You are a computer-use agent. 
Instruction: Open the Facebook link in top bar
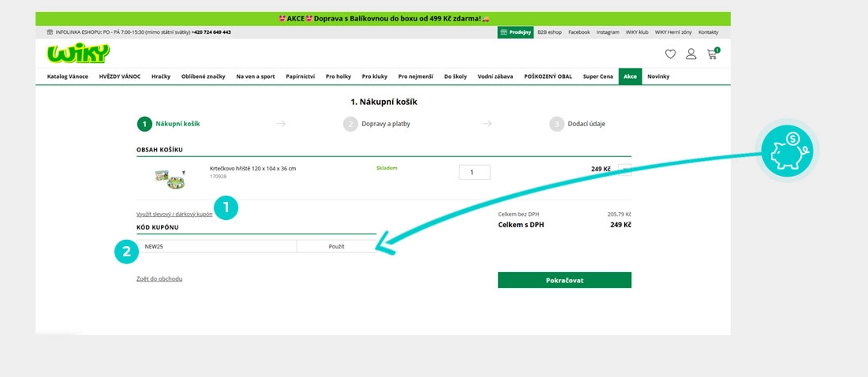(x=579, y=32)
